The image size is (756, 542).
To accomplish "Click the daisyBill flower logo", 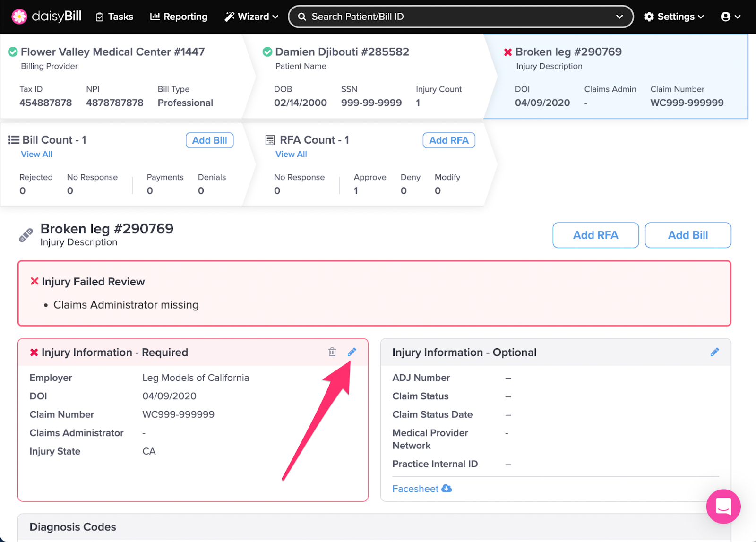I will point(19,17).
